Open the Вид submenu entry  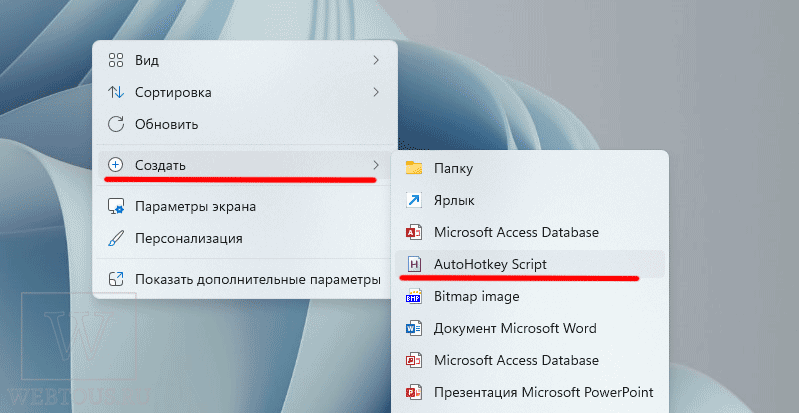pos(245,60)
